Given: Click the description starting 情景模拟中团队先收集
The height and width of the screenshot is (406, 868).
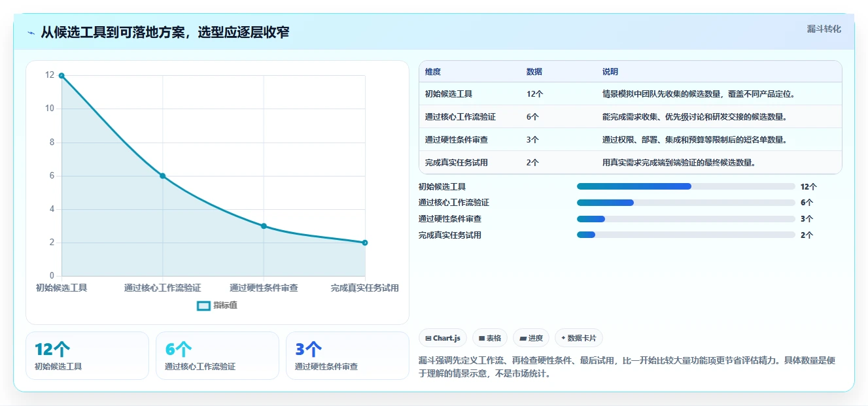Looking at the screenshot, I should click(x=699, y=94).
